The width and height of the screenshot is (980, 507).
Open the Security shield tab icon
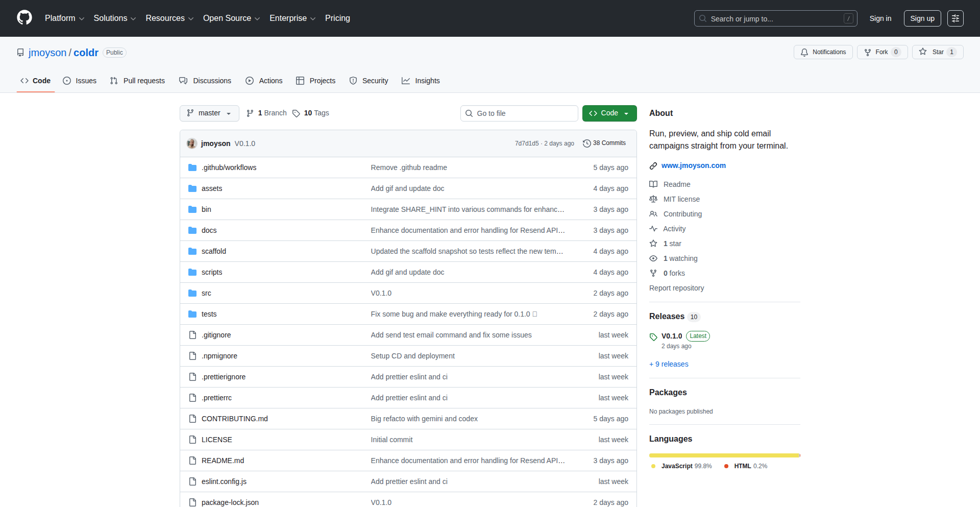[x=353, y=81]
